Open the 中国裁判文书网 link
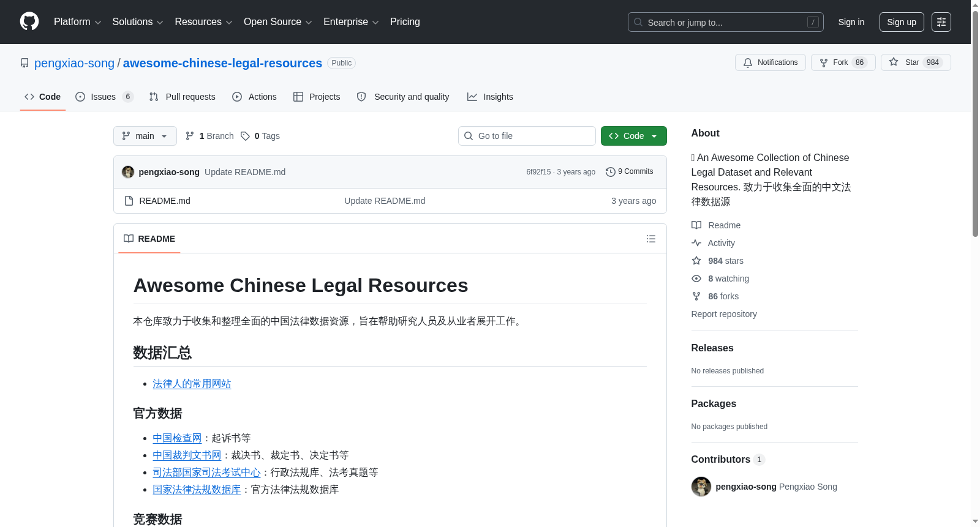980x527 pixels. pyautogui.click(x=187, y=455)
